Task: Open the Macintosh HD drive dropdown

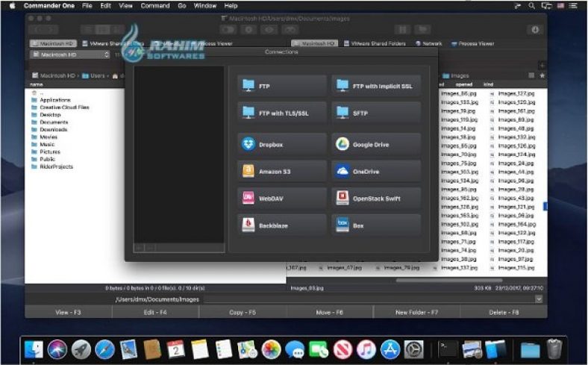Action: pos(69,54)
